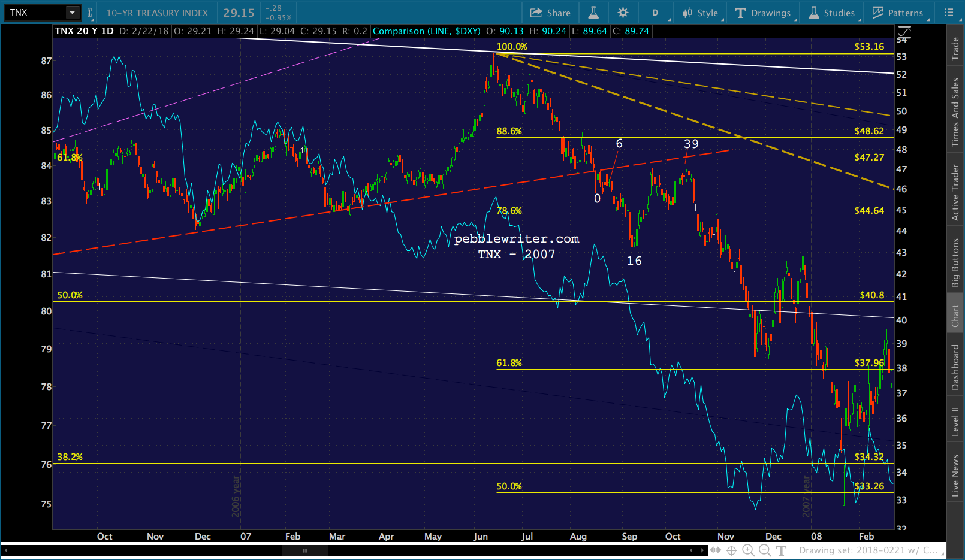Click the 16 wave label on chart

coord(634,261)
